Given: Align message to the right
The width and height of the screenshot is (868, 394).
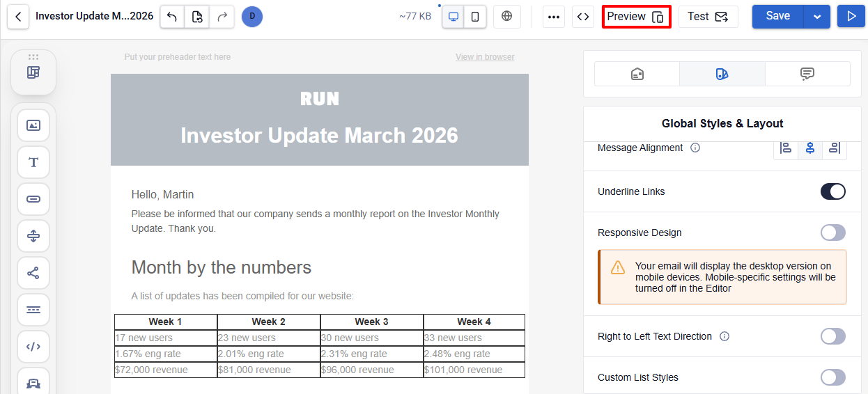Looking at the screenshot, I should 835,148.
